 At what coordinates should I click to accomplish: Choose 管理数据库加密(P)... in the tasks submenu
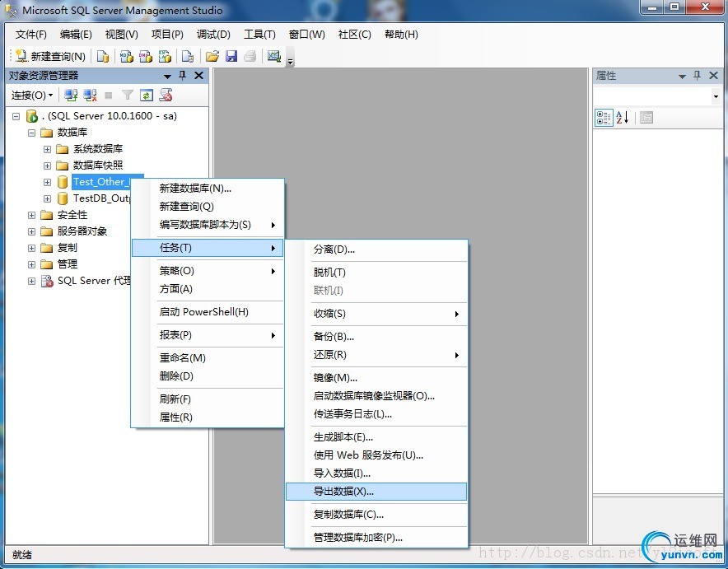(x=376, y=538)
